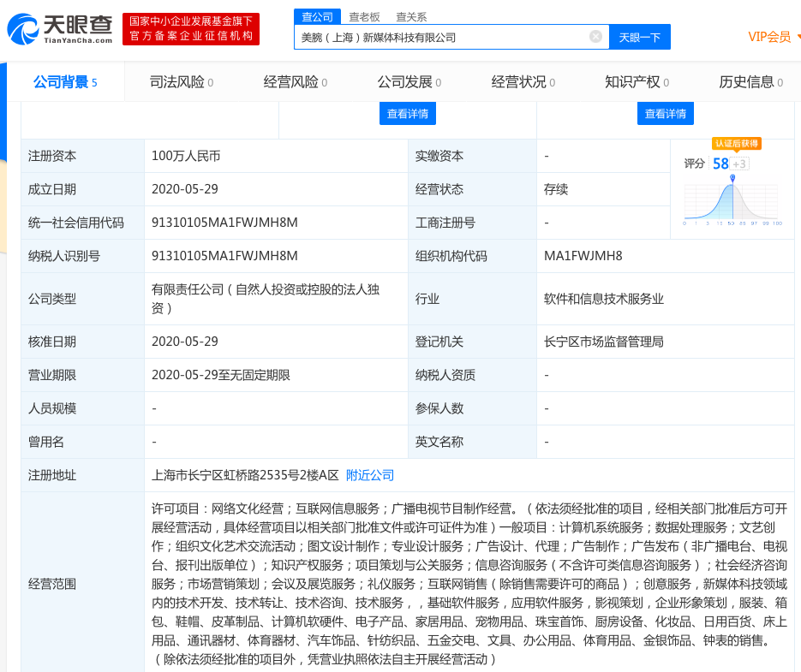
Task: Click the 纳税人资质 label cell
Action: [473, 375]
